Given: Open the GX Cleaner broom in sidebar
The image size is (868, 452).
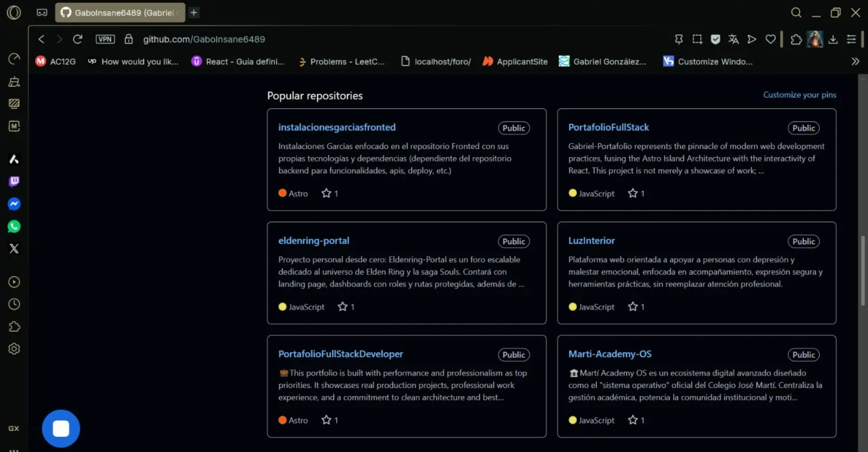Looking at the screenshot, I should [14, 81].
